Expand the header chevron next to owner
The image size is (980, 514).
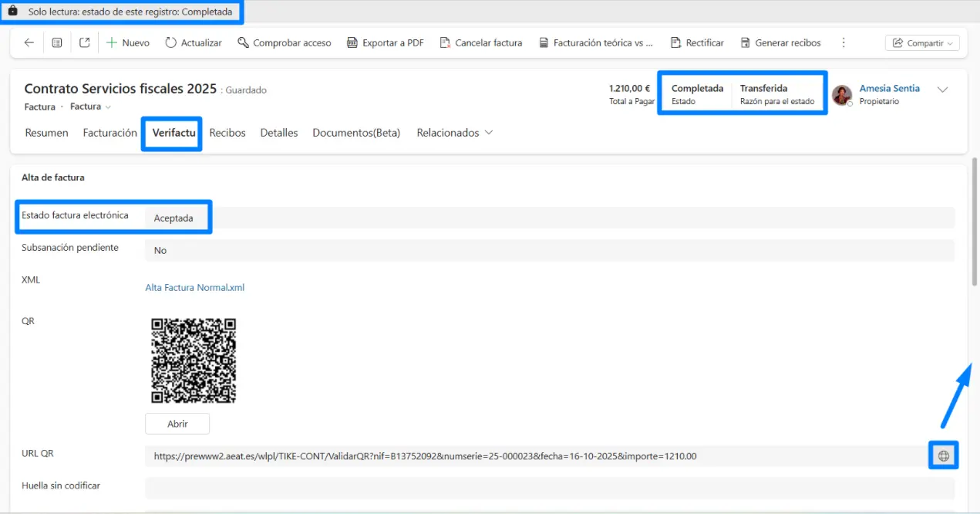[942, 90]
